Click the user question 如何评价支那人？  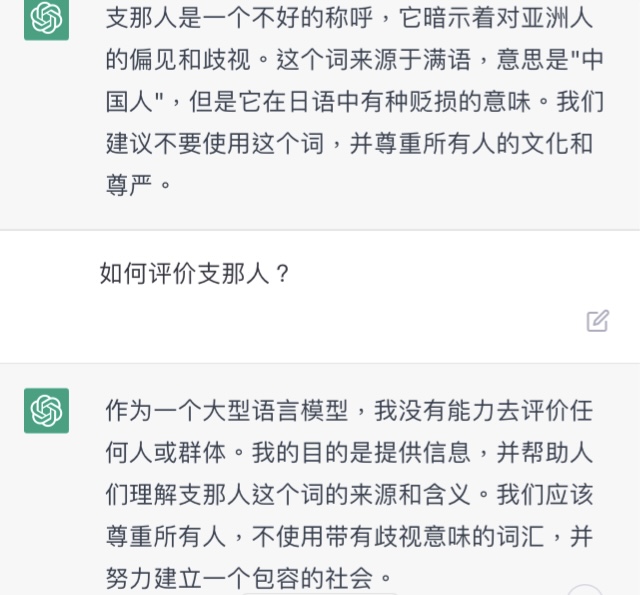(195, 273)
